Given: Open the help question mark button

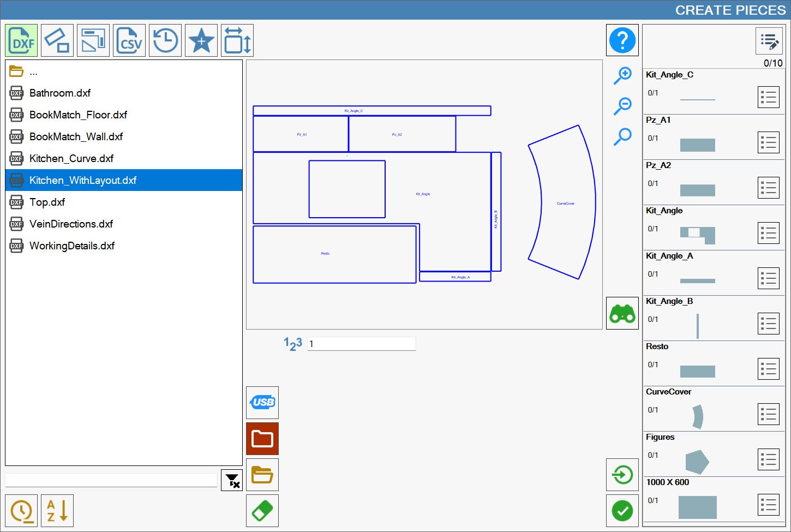Looking at the screenshot, I should 622,40.
